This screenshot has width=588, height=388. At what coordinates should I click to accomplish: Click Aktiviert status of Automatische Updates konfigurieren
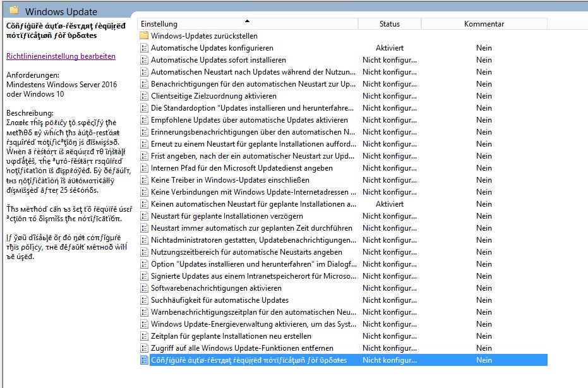[390, 48]
